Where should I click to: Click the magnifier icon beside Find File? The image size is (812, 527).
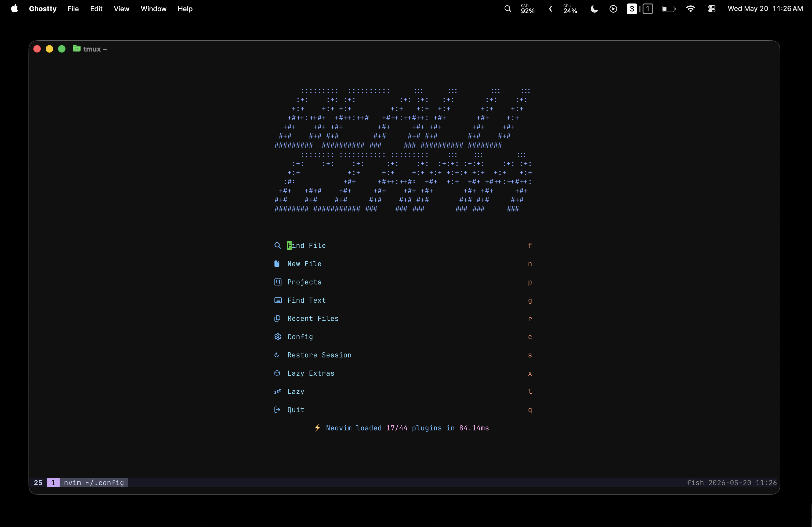pos(277,246)
